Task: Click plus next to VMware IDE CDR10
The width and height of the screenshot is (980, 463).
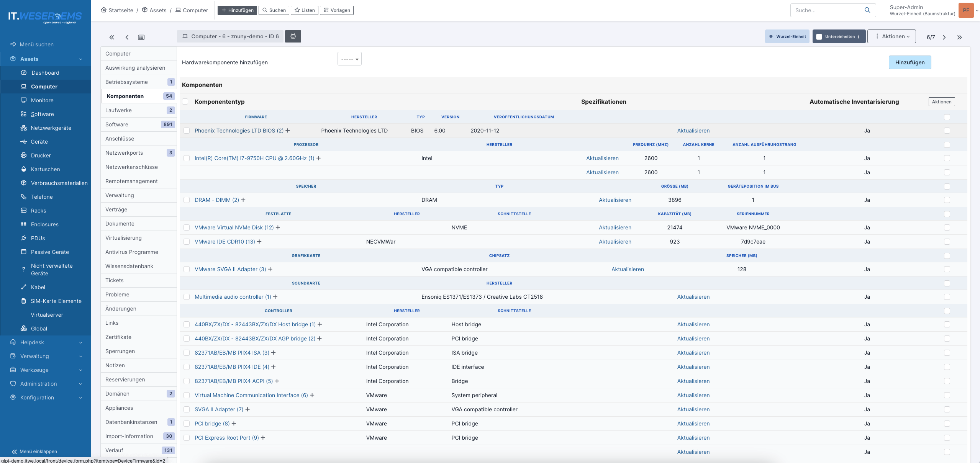Action: point(259,242)
